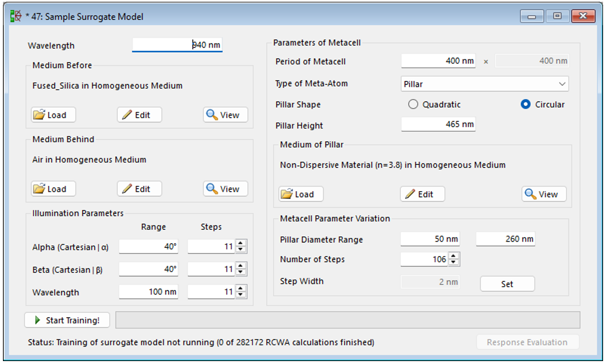Click the magnifier View icon under Medium Before

pyautogui.click(x=213, y=115)
